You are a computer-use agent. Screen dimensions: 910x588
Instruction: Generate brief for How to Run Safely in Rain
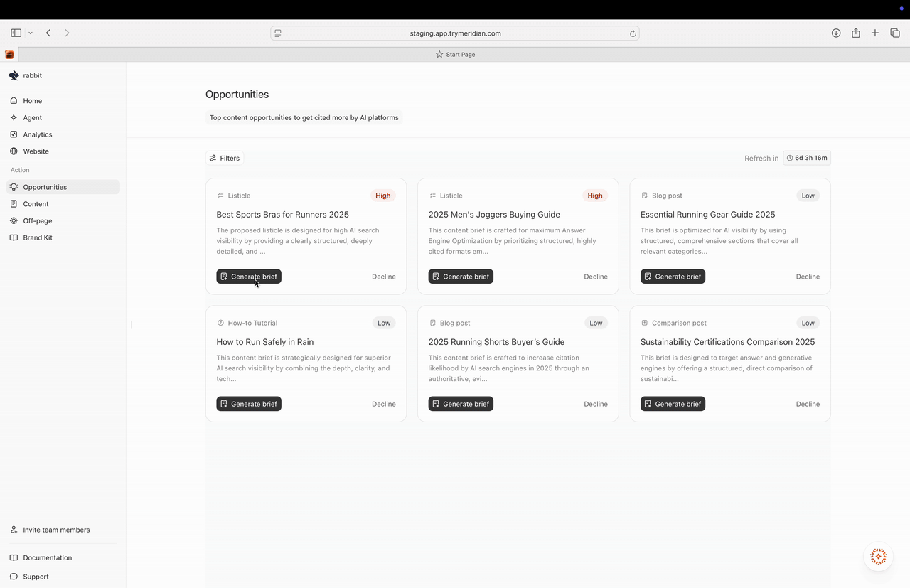(x=249, y=404)
